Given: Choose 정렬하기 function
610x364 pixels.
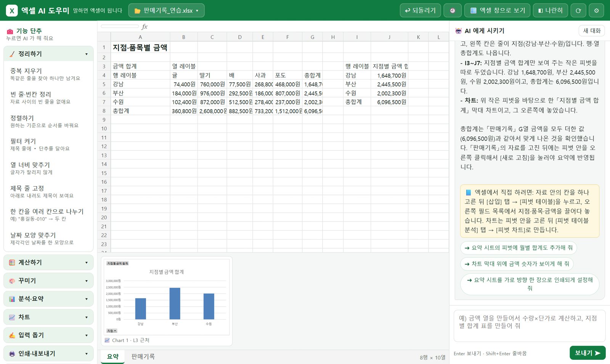Looking at the screenshot, I should [x=48, y=121].
